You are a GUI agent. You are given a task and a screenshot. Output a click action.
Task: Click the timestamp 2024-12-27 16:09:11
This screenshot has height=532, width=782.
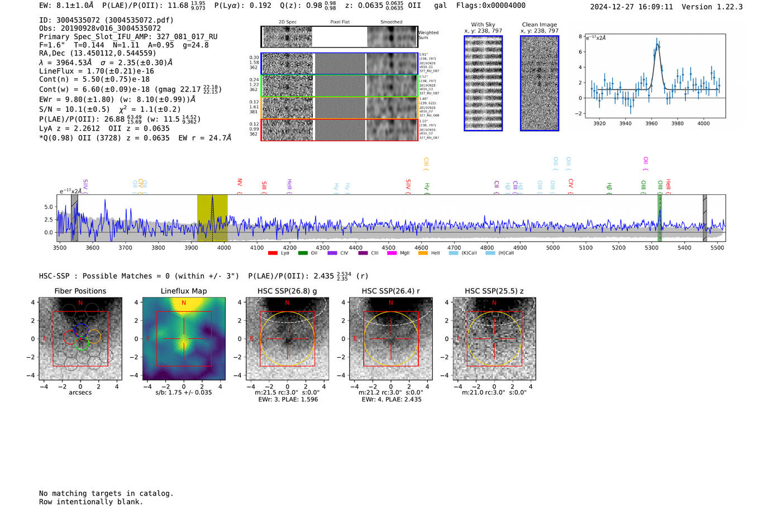point(632,7)
